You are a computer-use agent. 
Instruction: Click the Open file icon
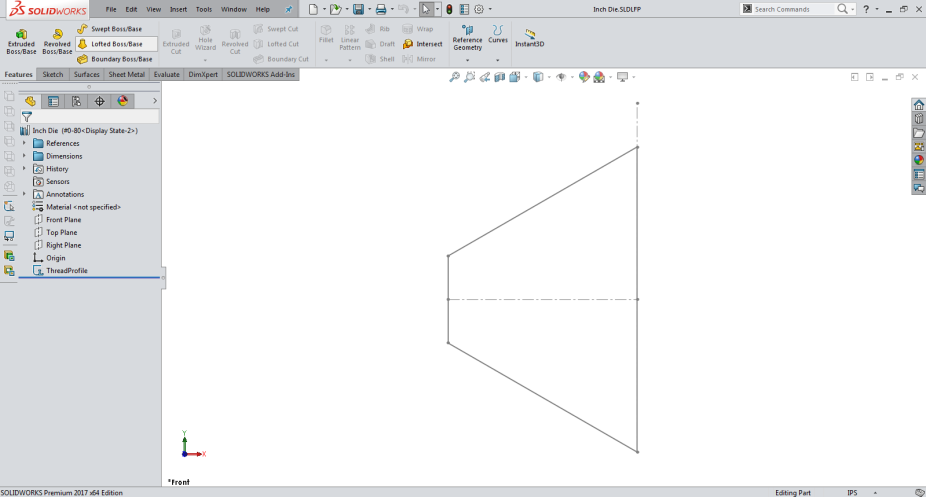tap(335, 9)
